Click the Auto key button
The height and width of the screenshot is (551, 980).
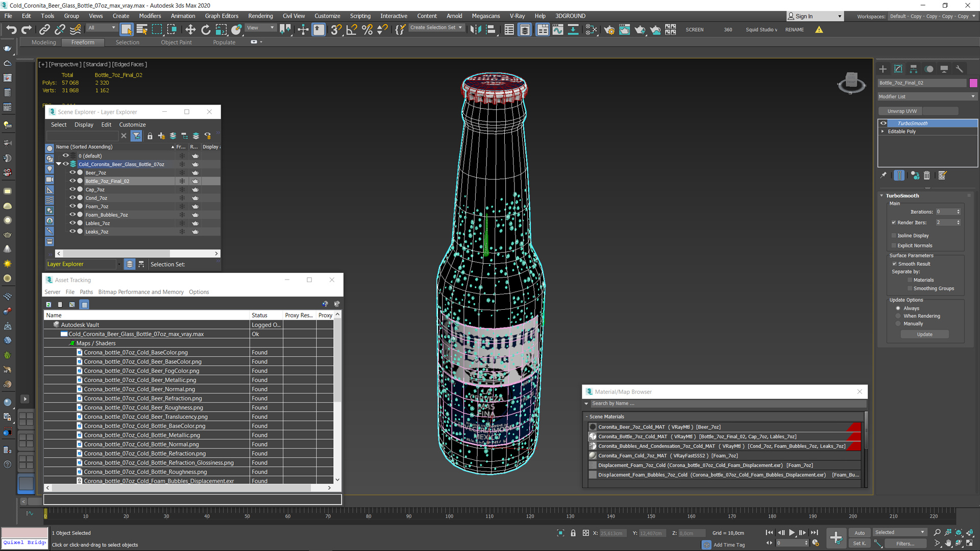860,533
